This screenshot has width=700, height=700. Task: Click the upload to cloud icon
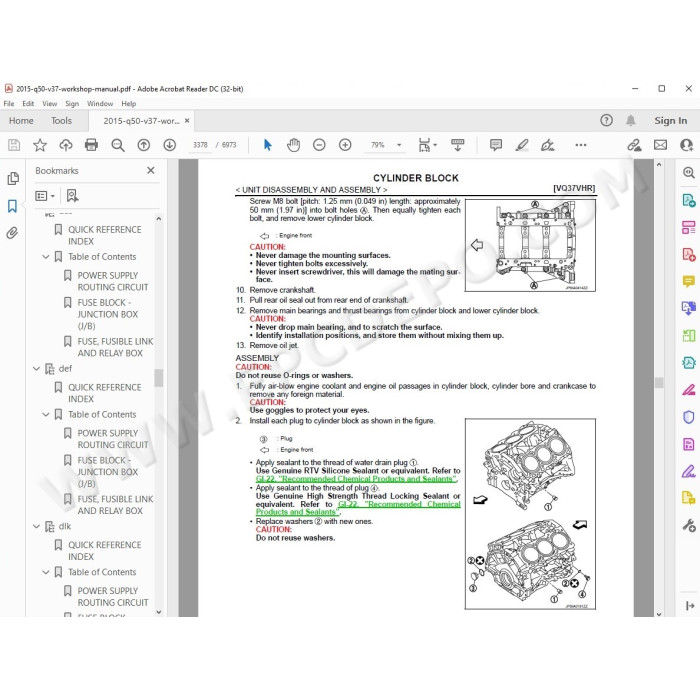click(x=66, y=145)
